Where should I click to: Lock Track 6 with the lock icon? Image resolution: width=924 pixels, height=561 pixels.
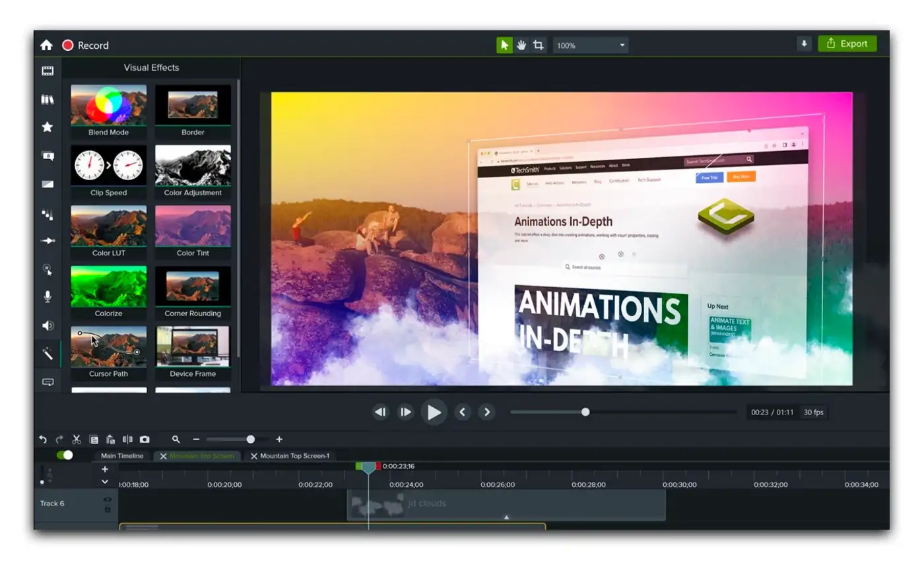pos(108,510)
